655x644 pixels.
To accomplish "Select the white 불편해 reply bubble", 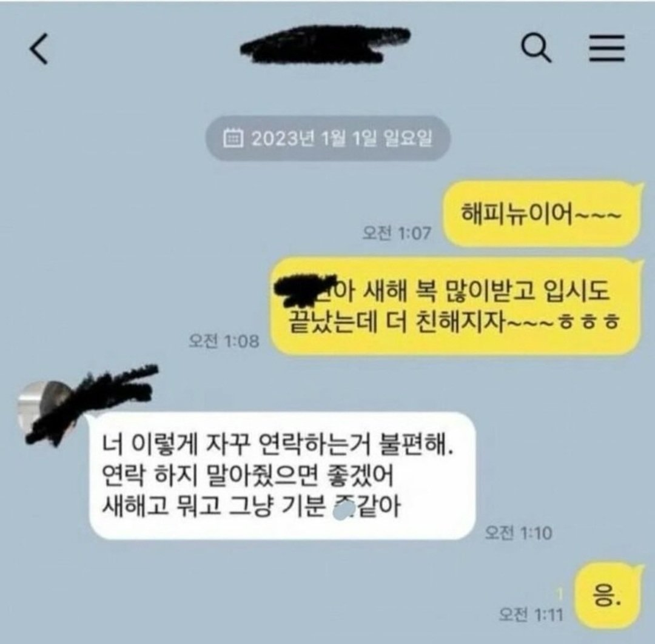I will pyautogui.click(x=283, y=475).
